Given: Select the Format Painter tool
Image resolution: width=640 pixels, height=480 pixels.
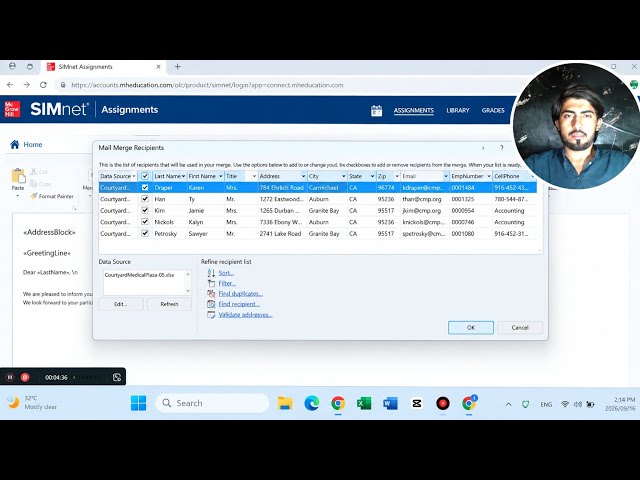Looking at the screenshot, I should click(x=52, y=196).
